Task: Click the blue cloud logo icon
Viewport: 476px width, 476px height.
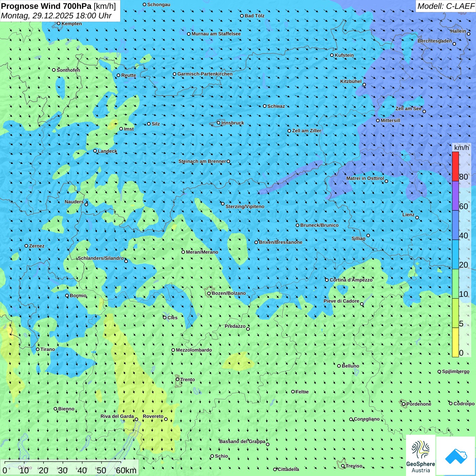Action: coord(456,456)
